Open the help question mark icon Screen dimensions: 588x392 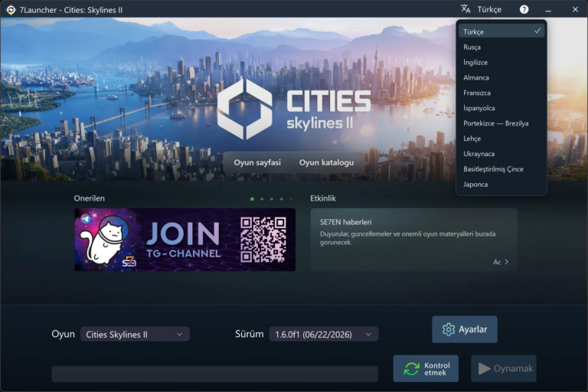point(524,9)
